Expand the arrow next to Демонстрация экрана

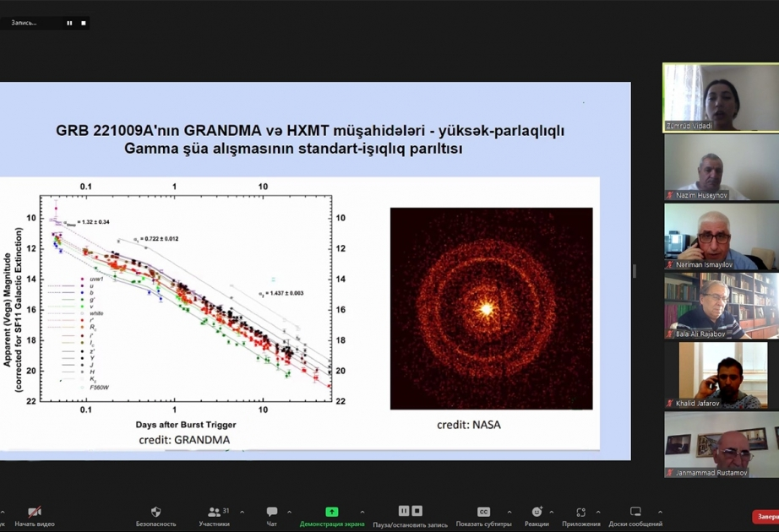tap(362, 512)
